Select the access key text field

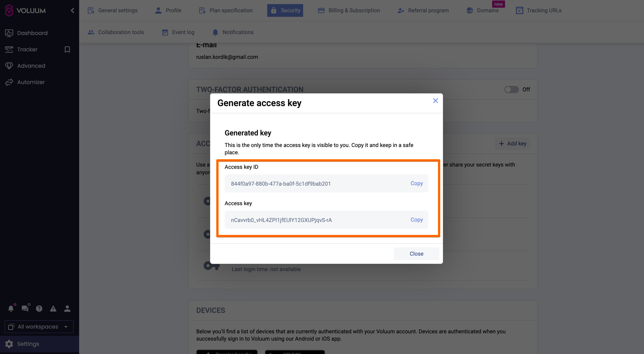tap(312, 220)
